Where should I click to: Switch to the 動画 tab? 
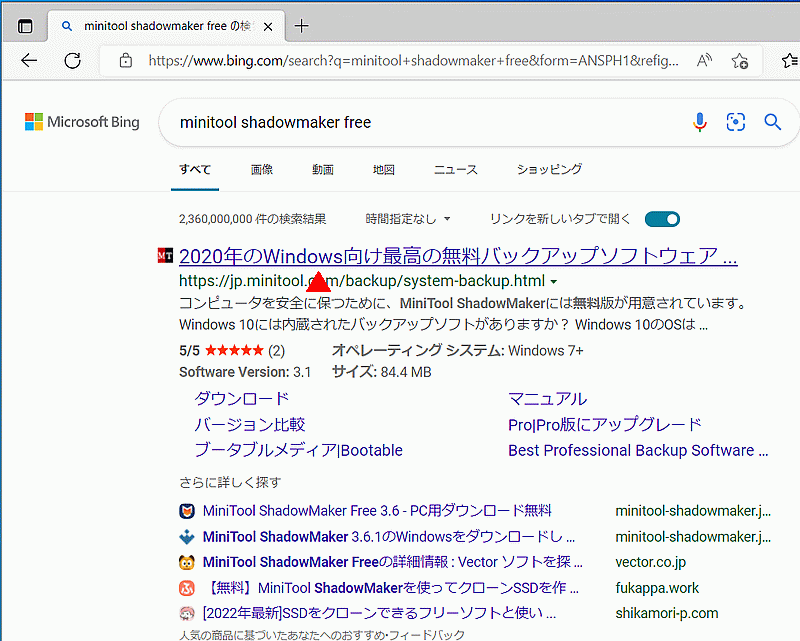pos(323,169)
